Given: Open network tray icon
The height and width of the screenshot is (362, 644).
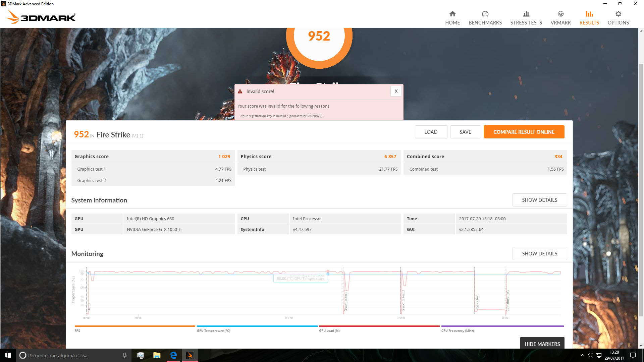Looking at the screenshot, I should point(599,355).
